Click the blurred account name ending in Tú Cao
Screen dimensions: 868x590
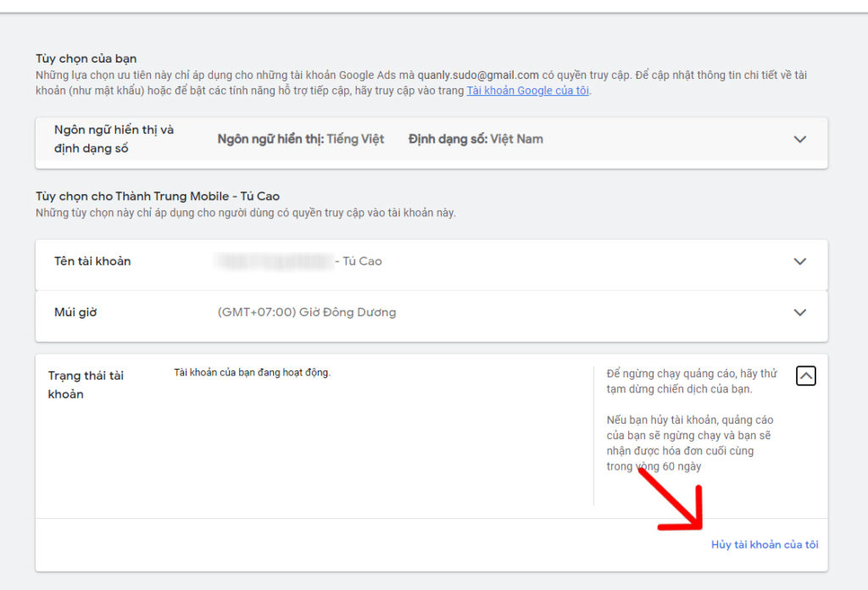(298, 261)
